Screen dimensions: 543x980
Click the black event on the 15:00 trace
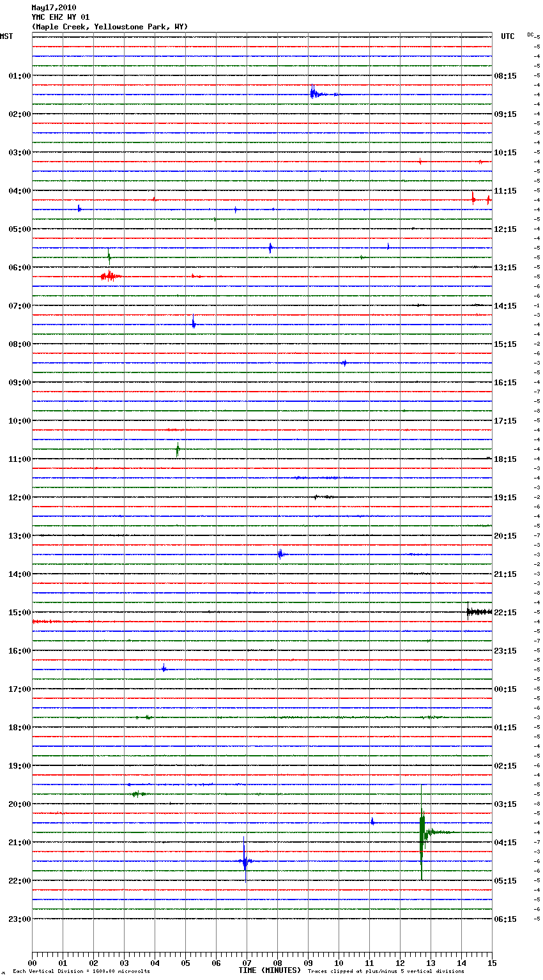(479, 611)
